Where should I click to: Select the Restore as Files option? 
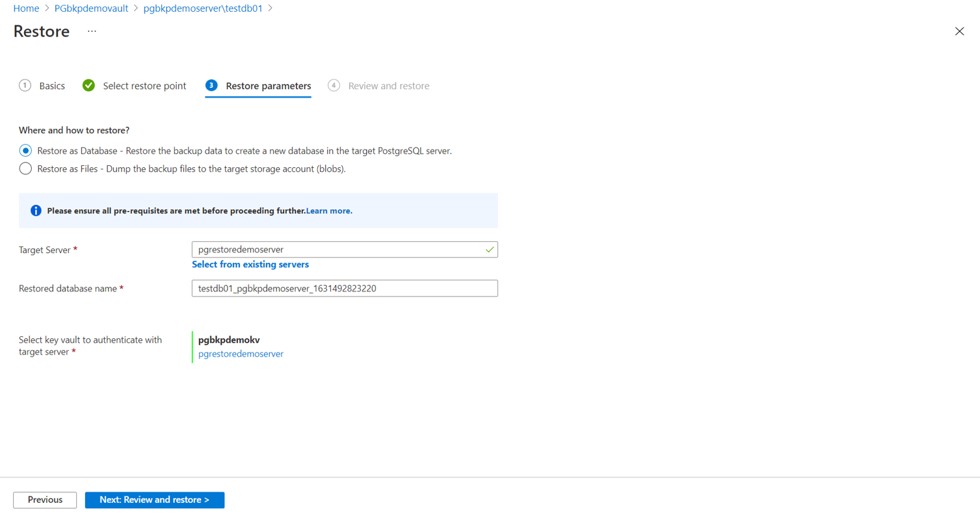[25, 168]
